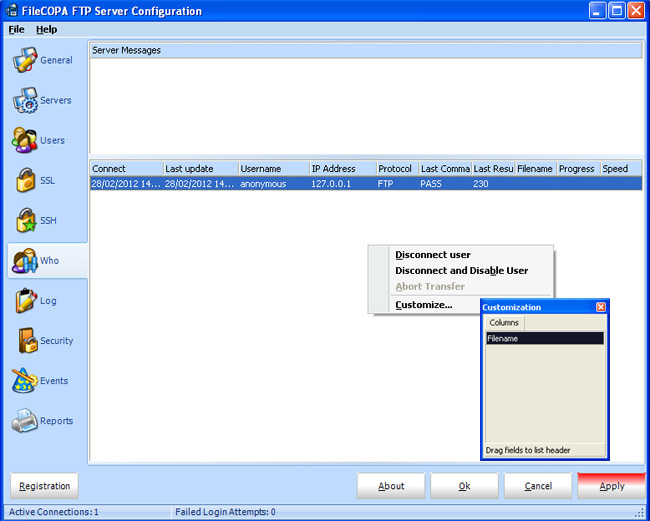The image size is (650, 521).
Task: Click the FileCOPA title bar app icon
Action: pos(12,11)
